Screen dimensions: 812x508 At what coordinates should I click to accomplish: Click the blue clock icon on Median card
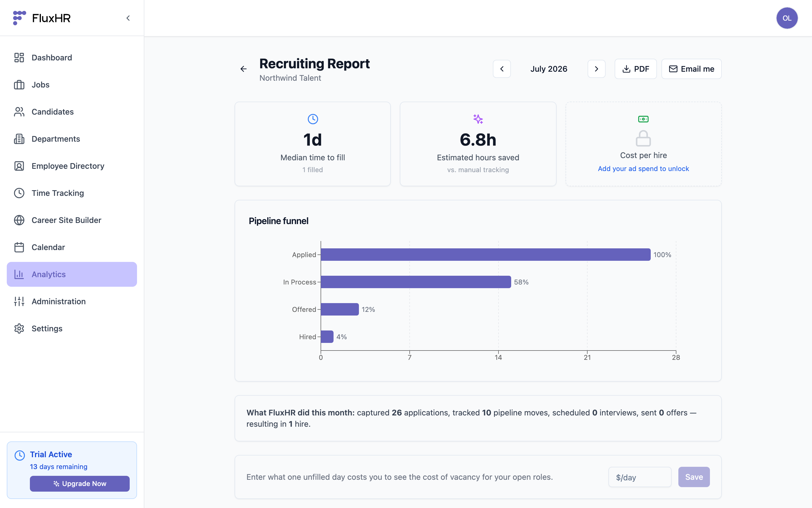click(313, 119)
